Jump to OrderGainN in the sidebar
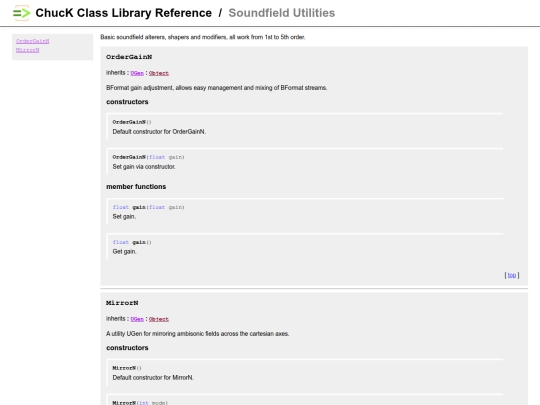 32,41
